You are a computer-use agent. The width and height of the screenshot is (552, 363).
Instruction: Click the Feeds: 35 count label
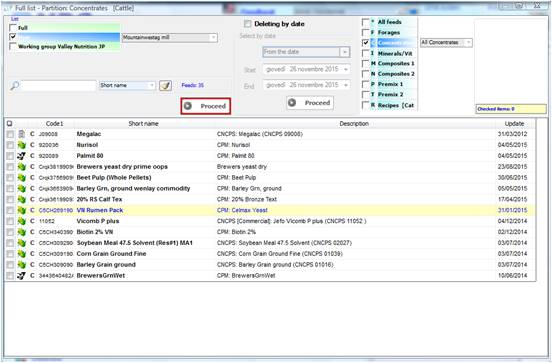(x=193, y=85)
